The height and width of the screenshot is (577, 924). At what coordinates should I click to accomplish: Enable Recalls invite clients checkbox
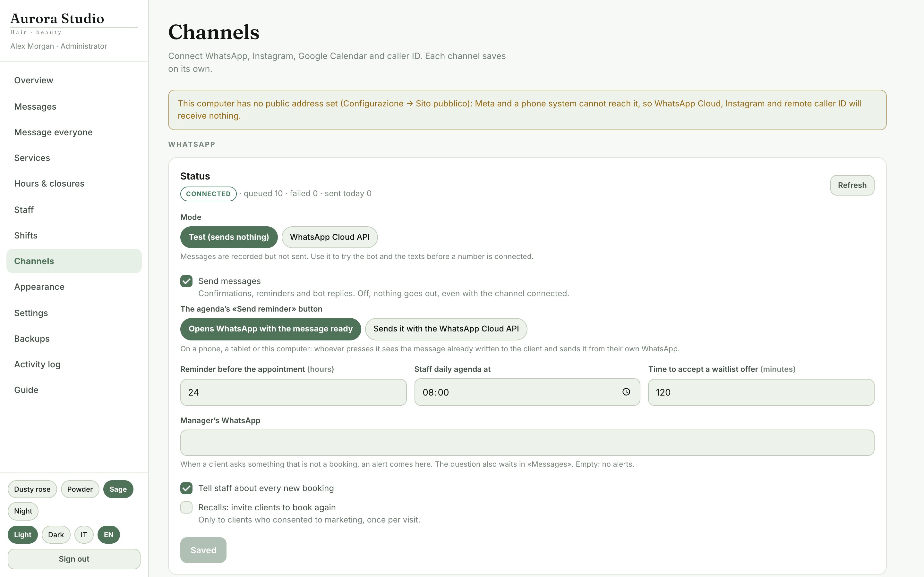[x=186, y=507]
